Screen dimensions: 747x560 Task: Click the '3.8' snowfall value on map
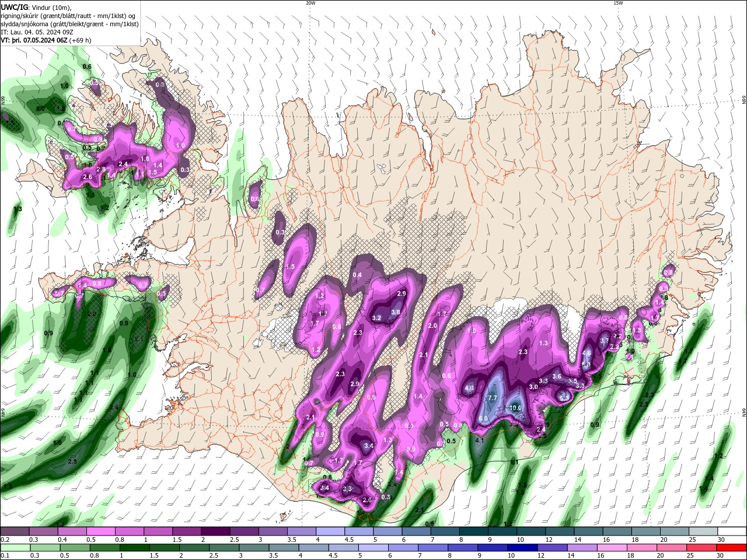pos(396,312)
